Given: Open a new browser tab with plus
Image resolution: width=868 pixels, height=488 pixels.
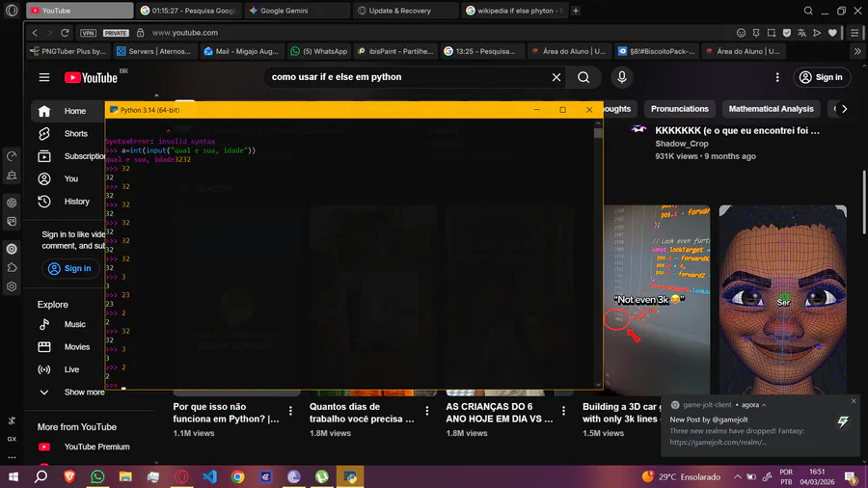Looking at the screenshot, I should (576, 11).
